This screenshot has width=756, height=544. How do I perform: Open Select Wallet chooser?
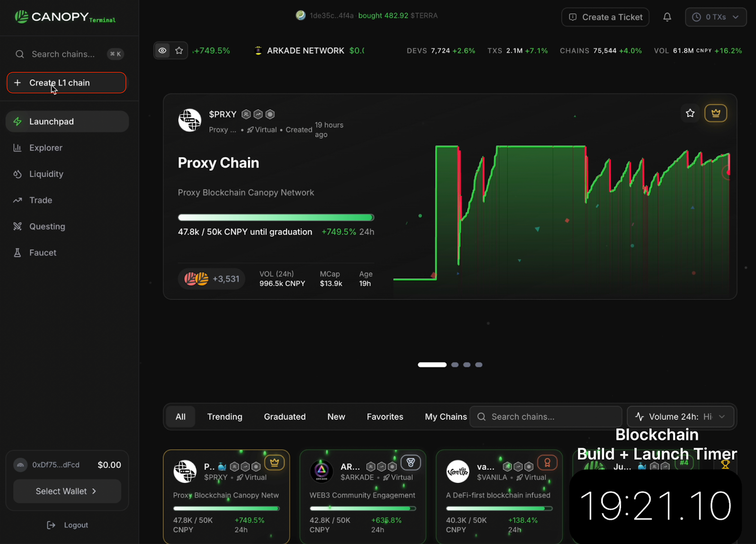click(67, 491)
